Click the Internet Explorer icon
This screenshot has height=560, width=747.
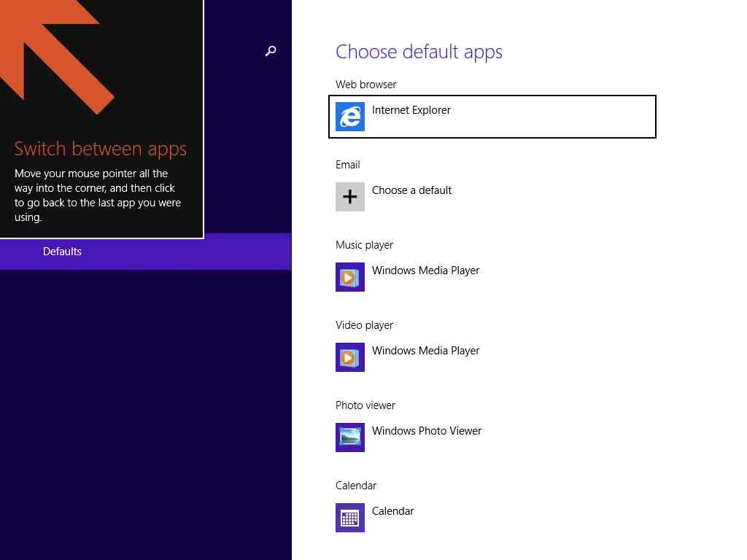pyautogui.click(x=350, y=117)
